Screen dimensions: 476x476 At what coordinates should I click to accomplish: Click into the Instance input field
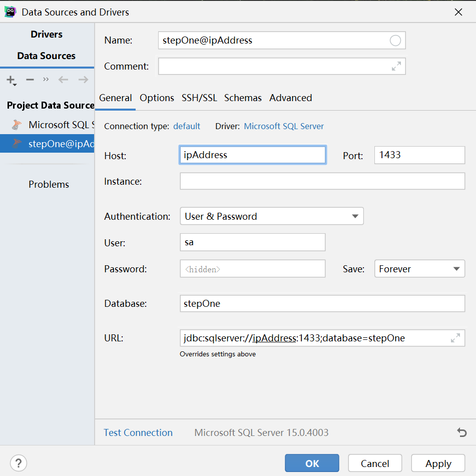click(x=322, y=181)
